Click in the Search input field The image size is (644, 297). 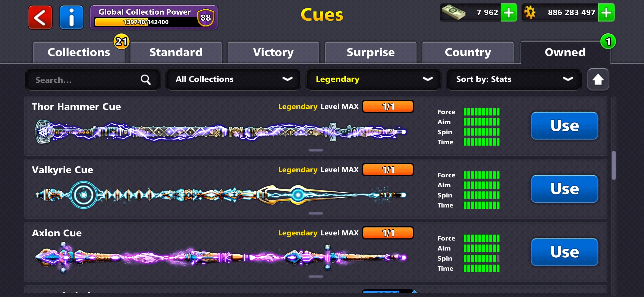click(x=93, y=80)
